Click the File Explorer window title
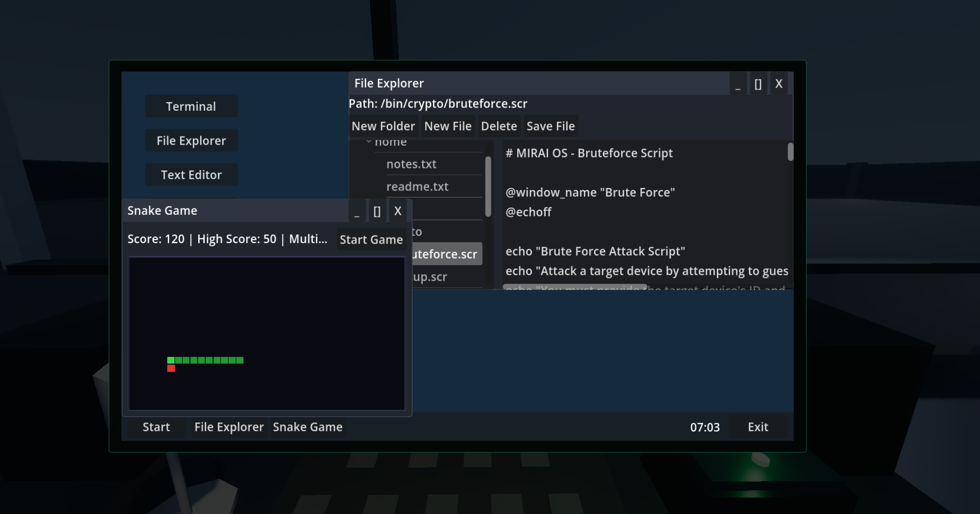 click(389, 83)
